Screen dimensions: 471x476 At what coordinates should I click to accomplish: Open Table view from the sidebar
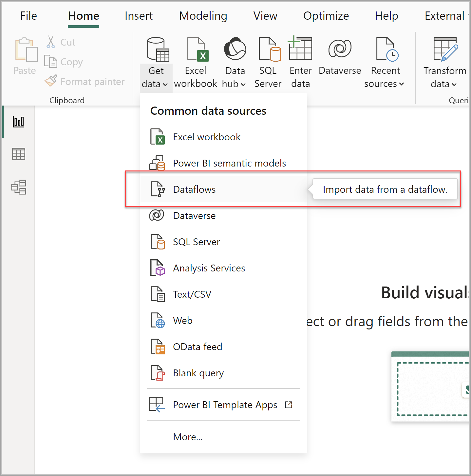[x=18, y=154]
